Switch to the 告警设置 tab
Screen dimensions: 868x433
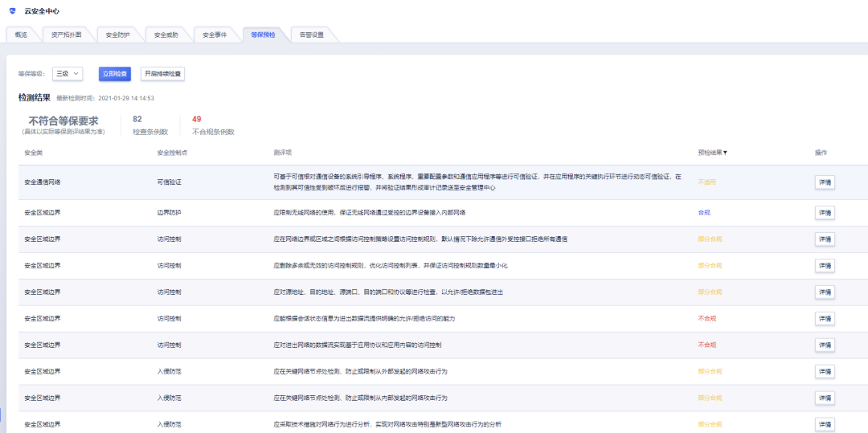[x=312, y=35]
